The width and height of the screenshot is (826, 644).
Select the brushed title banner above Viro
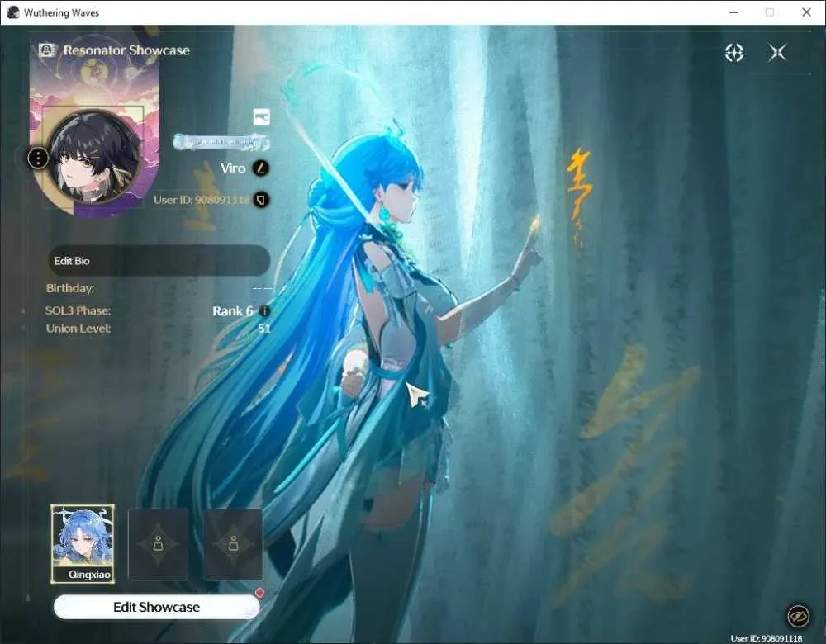[x=221, y=142]
